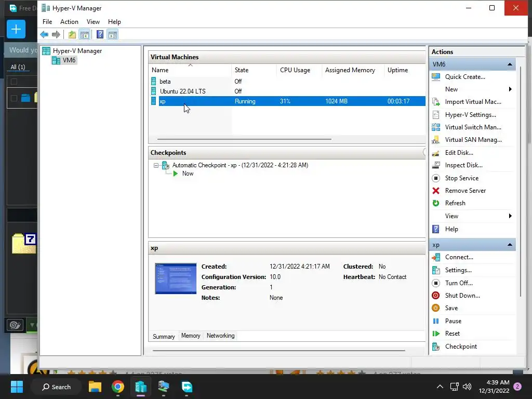Toggle Show/Hide Console Tree toolbar icon
Screen dimensions: 532x399
tap(85, 34)
